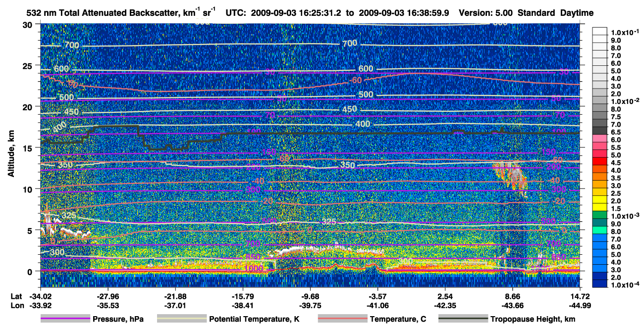This screenshot has height=330, width=644.
Task: Click the yellow 2.0 colorbar swatch
Action: (600, 200)
